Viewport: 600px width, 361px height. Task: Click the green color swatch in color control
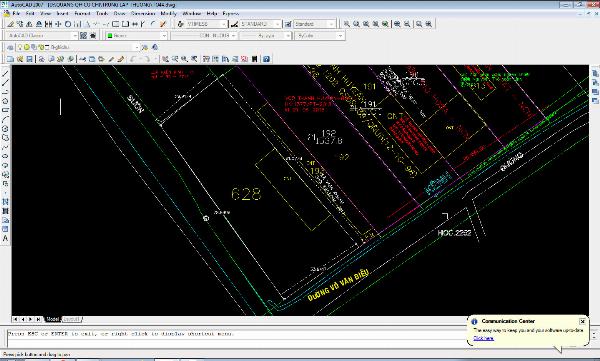pos(110,36)
